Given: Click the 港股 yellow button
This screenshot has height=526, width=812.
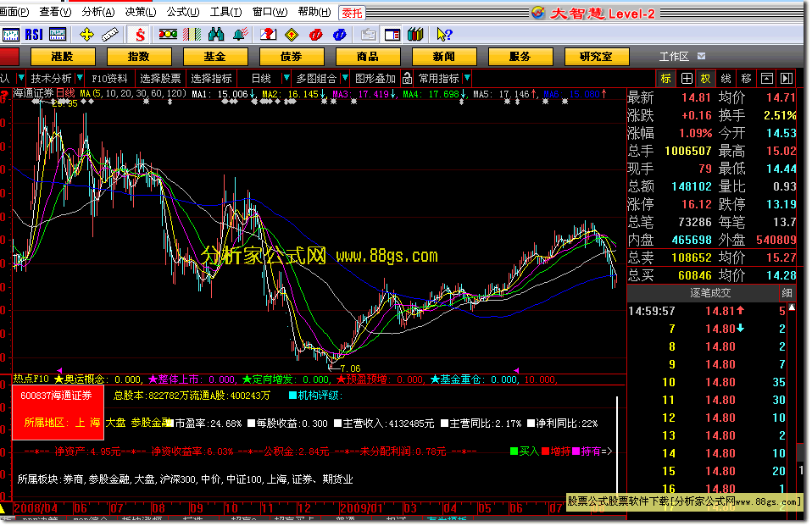Looking at the screenshot, I should (63, 57).
